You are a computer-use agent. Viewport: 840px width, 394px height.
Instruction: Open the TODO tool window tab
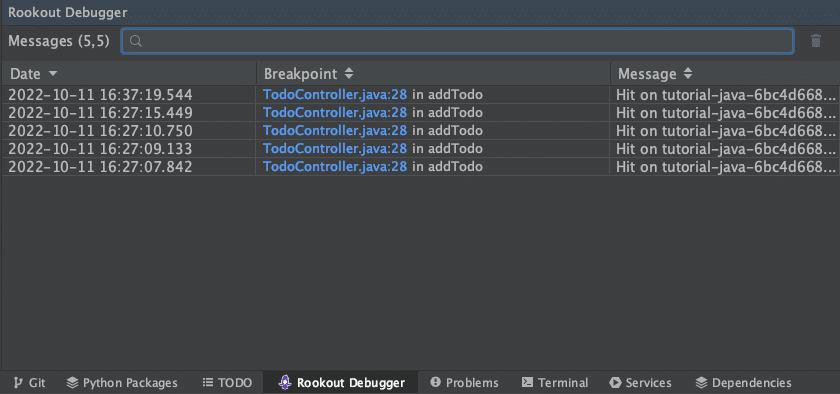[227, 383]
